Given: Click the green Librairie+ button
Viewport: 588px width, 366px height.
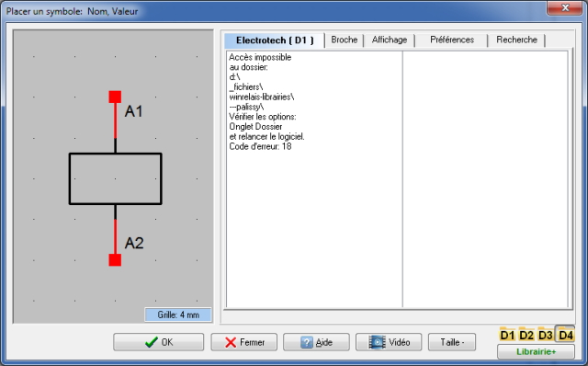Looking at the screenshot, I should pyautogui.click(x=536, y=351).
